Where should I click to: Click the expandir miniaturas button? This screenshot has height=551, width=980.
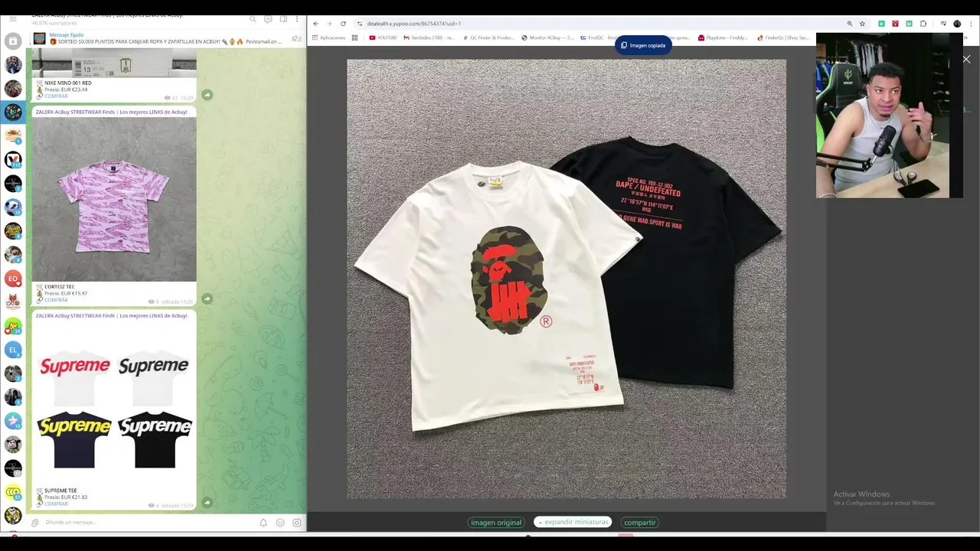coord(573,522)
